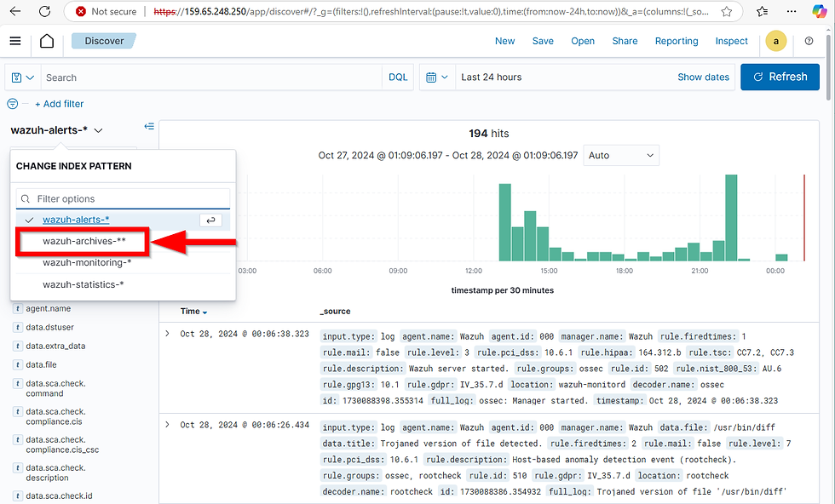This screenshot has width=835, height=504.
Task: Click into the Search query field
Action: [211, 77]
